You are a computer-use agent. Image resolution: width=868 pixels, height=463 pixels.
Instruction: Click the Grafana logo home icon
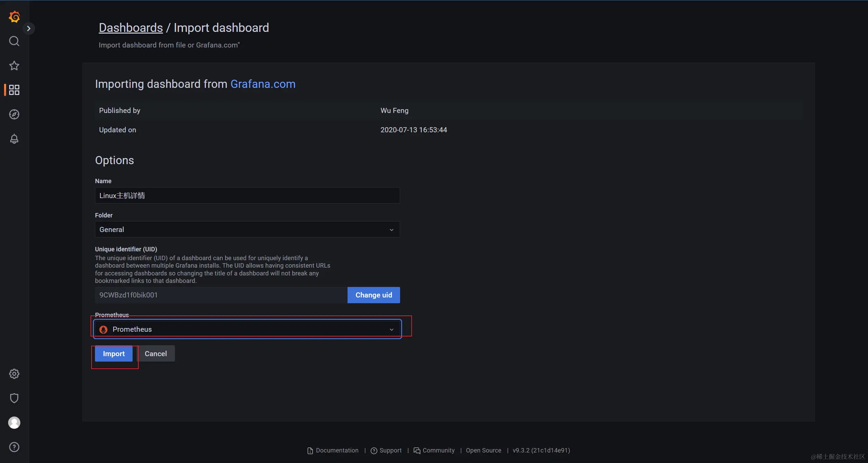pyautogui.click(x=14, y=17)
